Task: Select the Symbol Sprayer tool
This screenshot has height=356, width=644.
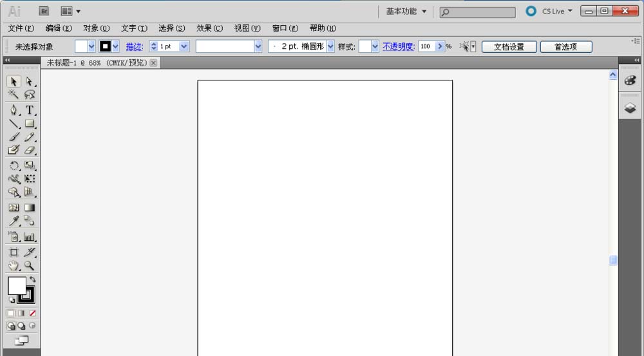Action: pyautogui.click(x=14, y=236)
